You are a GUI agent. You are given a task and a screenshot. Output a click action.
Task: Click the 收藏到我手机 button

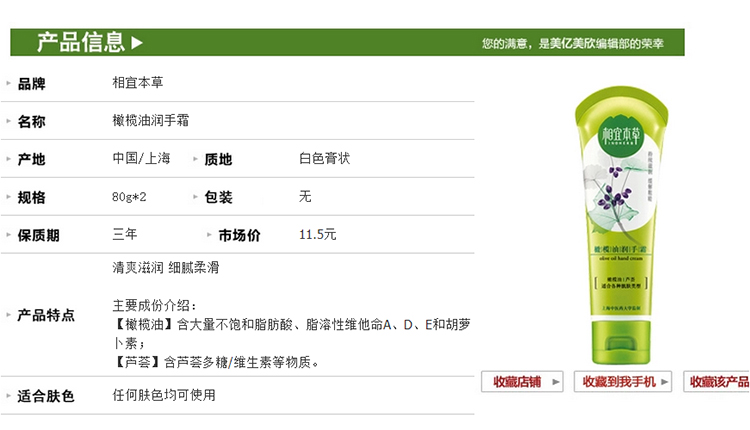tap(623, 382)
